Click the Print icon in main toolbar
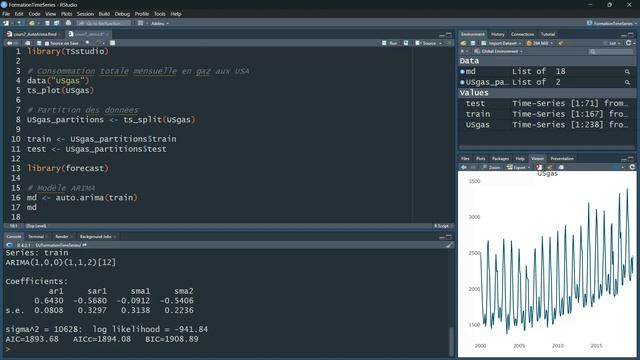 coord(68,23)
